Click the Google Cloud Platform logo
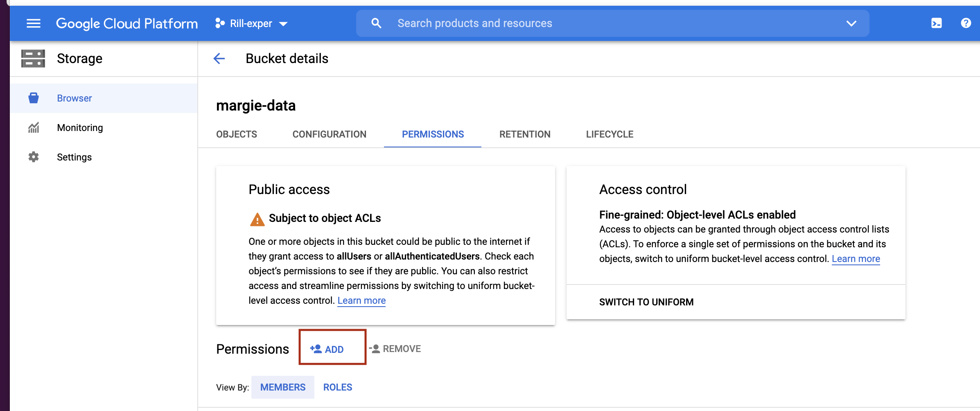This screenshot has width=980, height=411. 127,23
